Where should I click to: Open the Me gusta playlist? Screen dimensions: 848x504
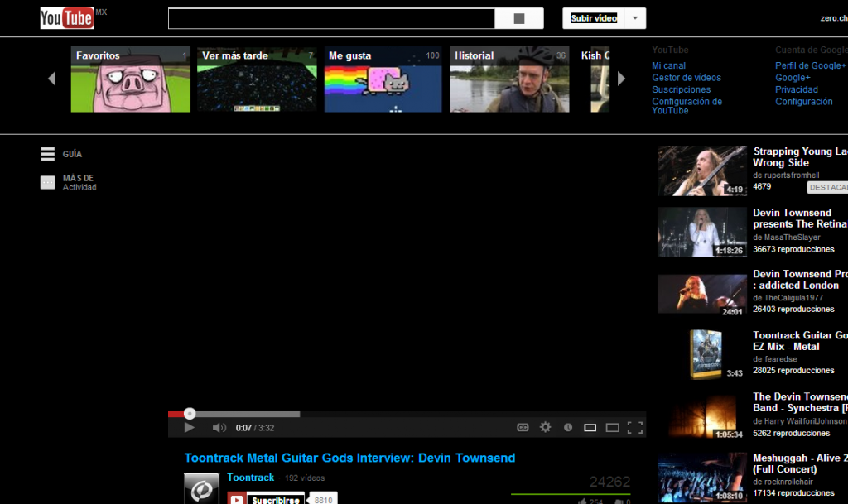coord(383,79)
